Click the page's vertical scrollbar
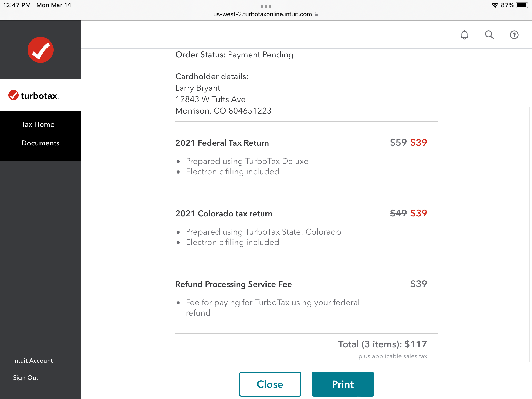 529,234
